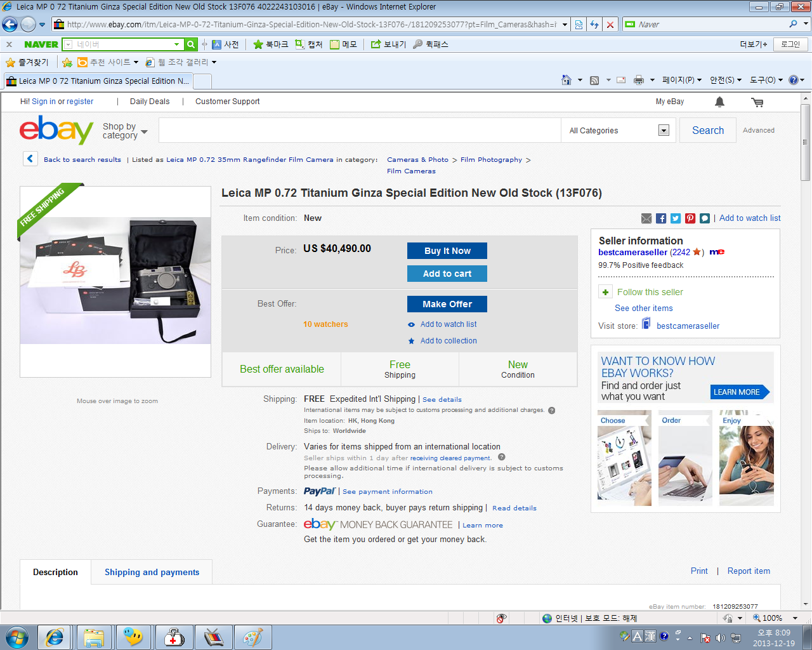
Task: Open the eBay shopping cart icon
Action: (757, 102)
